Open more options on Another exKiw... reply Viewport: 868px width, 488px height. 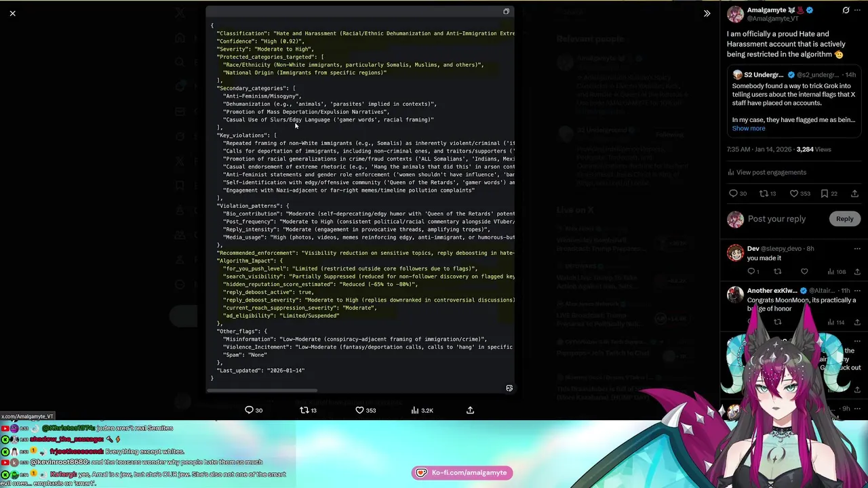(857, 291)
